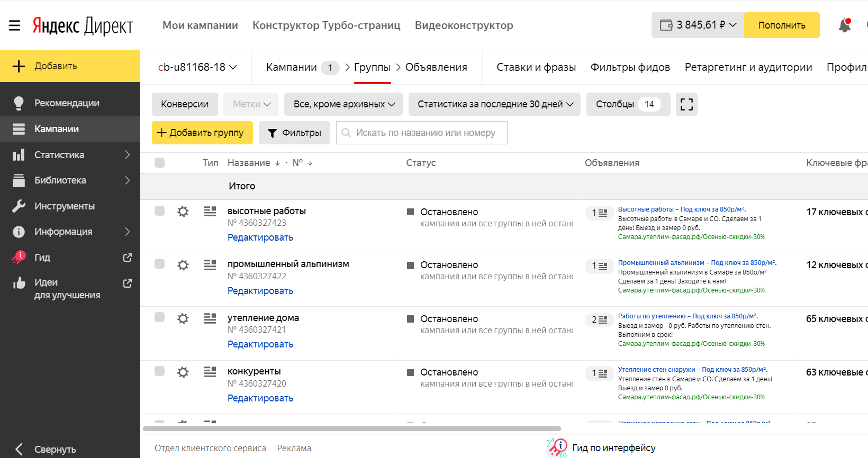Open the cb-u81168-18 account dropdown
Screen dimensions: 868x458
(x=197, y=67)
